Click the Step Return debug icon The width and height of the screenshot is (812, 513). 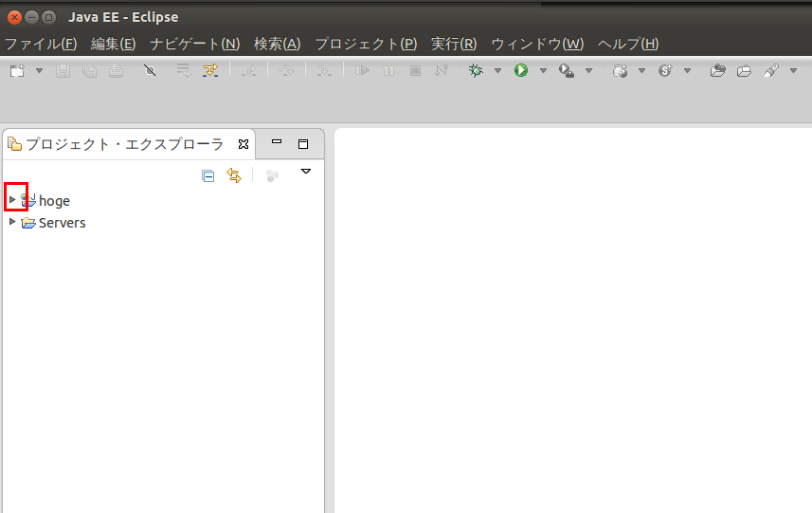(x=325, y=70)
